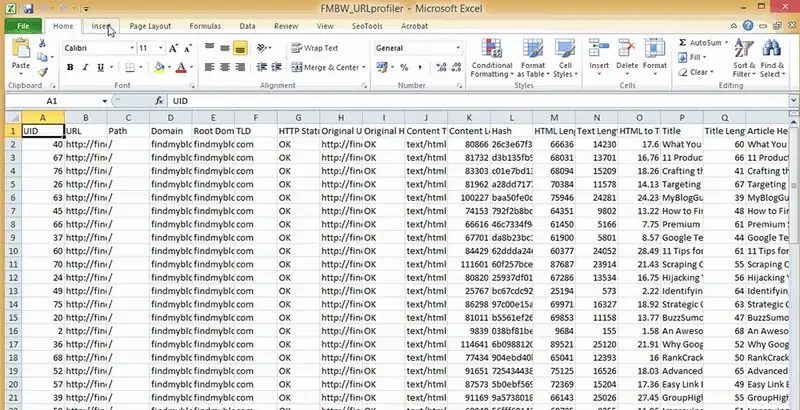Click the Save icon in Quick Access Toolbar
Screen dimensions: 800x410
[x=29, y=9]
